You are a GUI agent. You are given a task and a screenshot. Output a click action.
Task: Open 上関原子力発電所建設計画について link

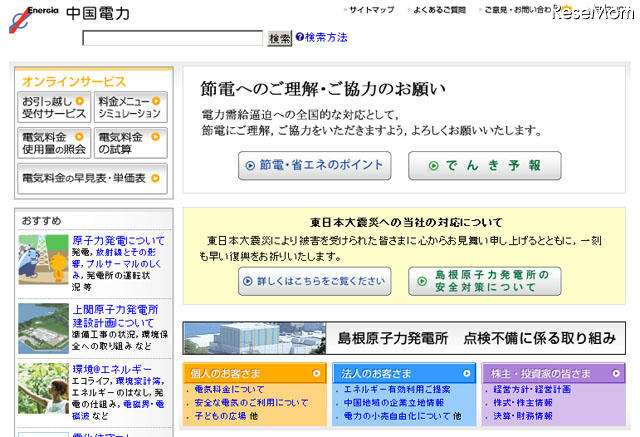[115, 316]
